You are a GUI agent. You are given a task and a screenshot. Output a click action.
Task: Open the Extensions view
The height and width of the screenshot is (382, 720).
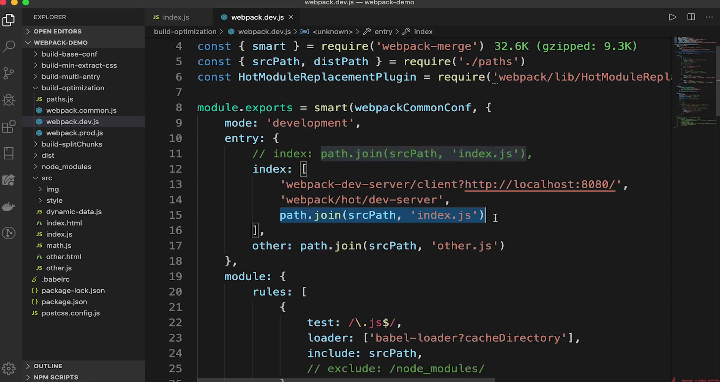point(9,127)
